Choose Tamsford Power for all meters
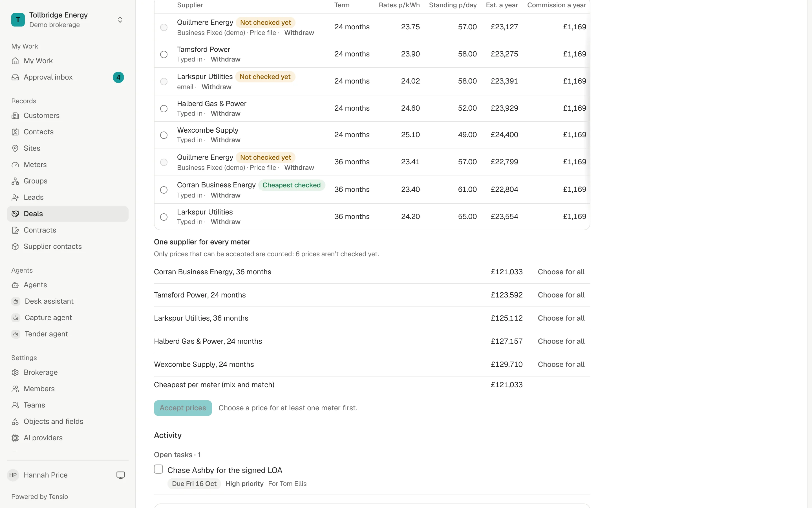812x508 pixels. (x=561, y=295)
